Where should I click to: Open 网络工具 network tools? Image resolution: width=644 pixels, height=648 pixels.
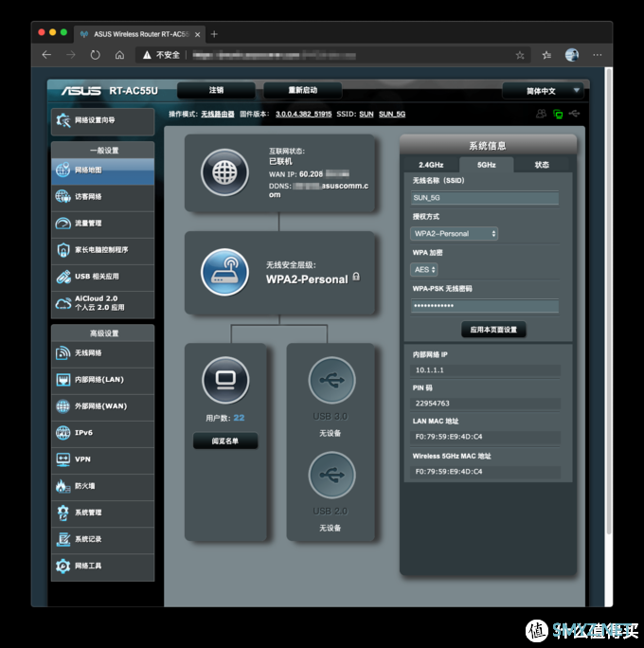click(x=103, y=567)
